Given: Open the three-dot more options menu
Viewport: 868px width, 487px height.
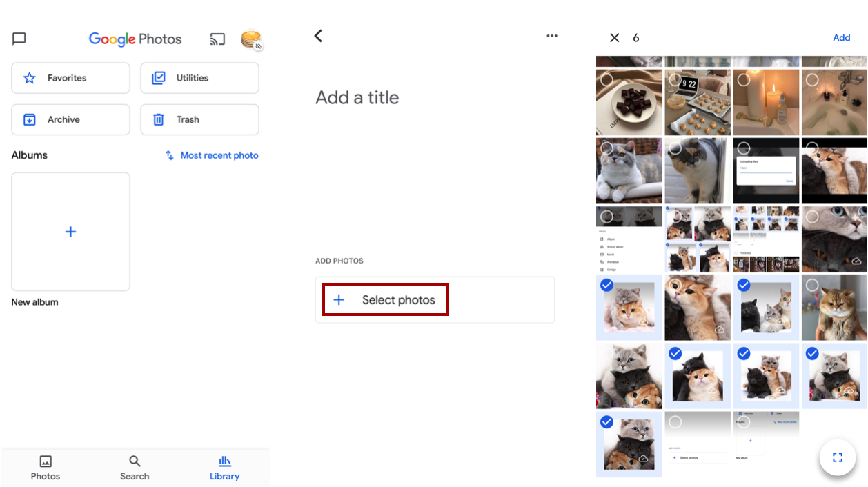Looking at the screenshot, I should click(551, 36).
